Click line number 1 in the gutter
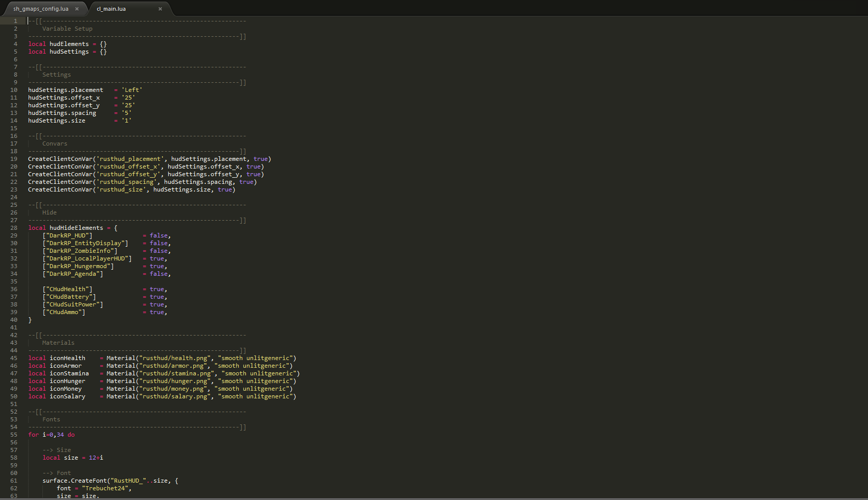Viewport: 868px width, 500px height. click(15, 21)
